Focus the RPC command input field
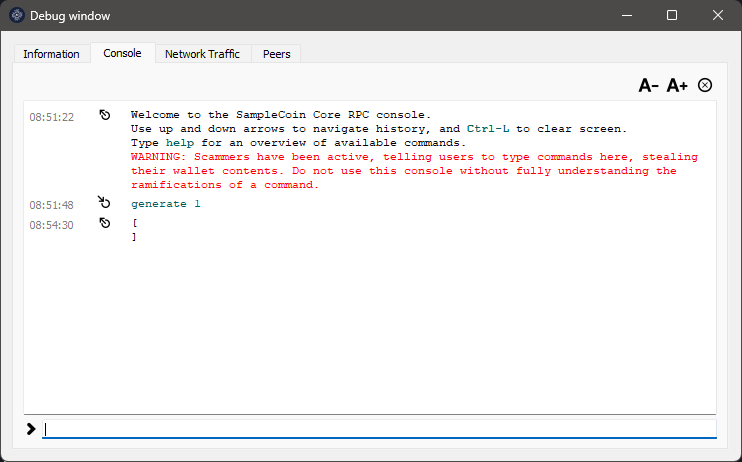Viewport: 742px width, 462px height. 378,429
